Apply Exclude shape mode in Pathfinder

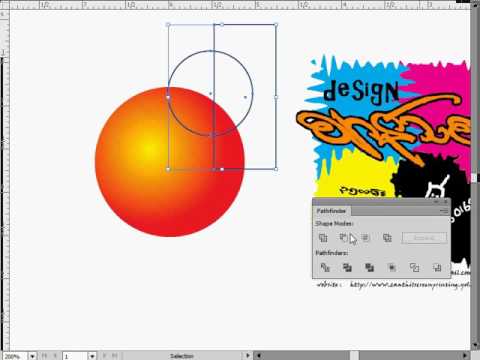(387, 238)
